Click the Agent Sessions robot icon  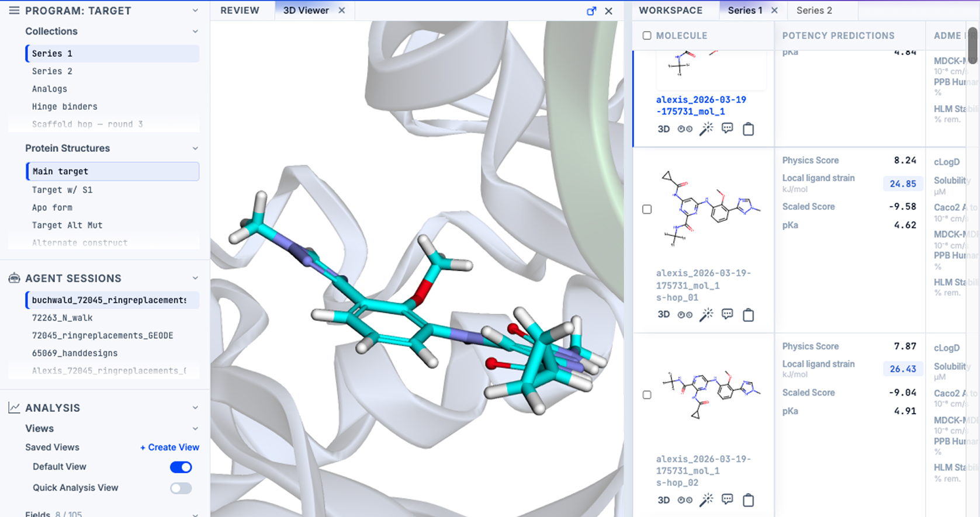tap(14, 278)
